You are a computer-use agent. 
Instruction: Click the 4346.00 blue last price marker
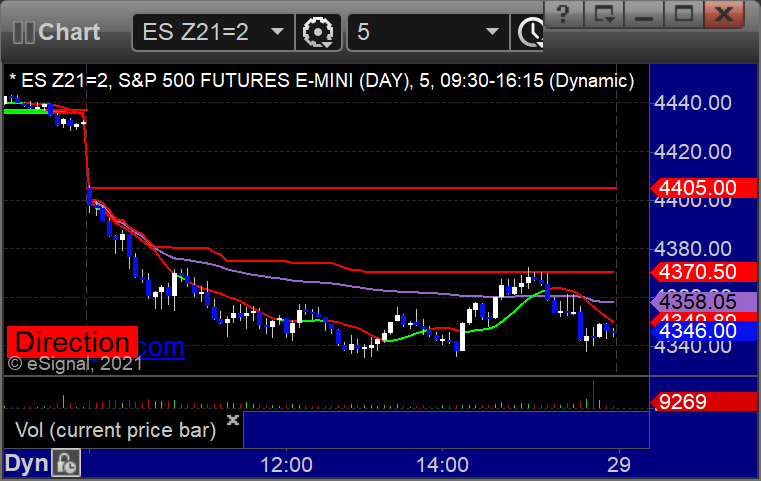click(x=704, y=331)
